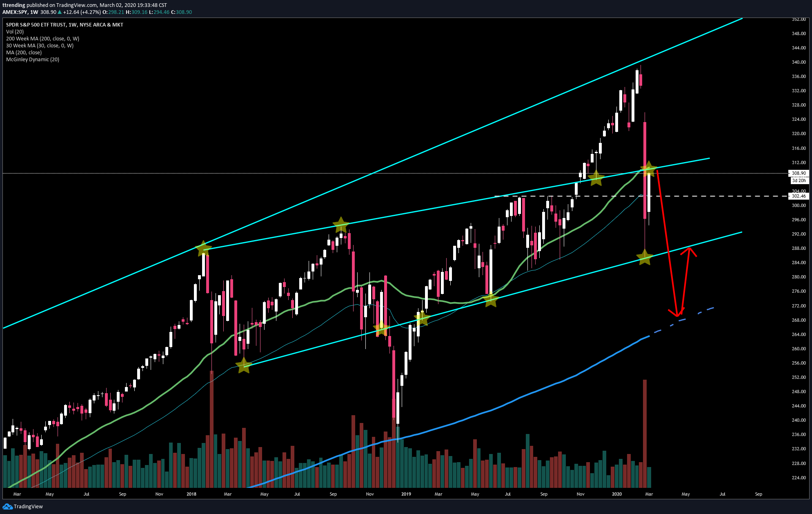Select the AMEX:SPY, 1W symbol text
Screen dimensions: 812x514
point(20,12)
